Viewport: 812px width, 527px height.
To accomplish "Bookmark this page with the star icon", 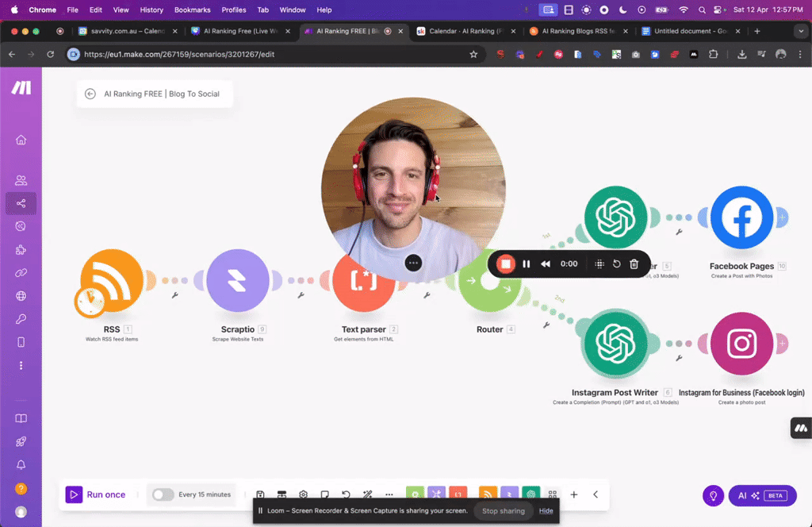I will point(473,54).
